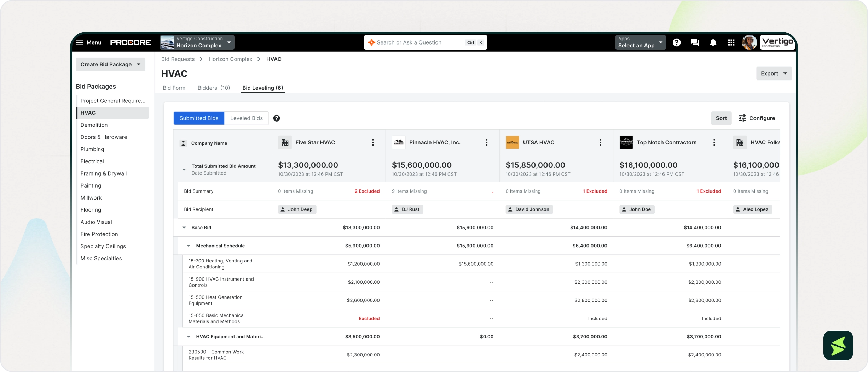Click the HVAC Folks building icon

point(740,142)
